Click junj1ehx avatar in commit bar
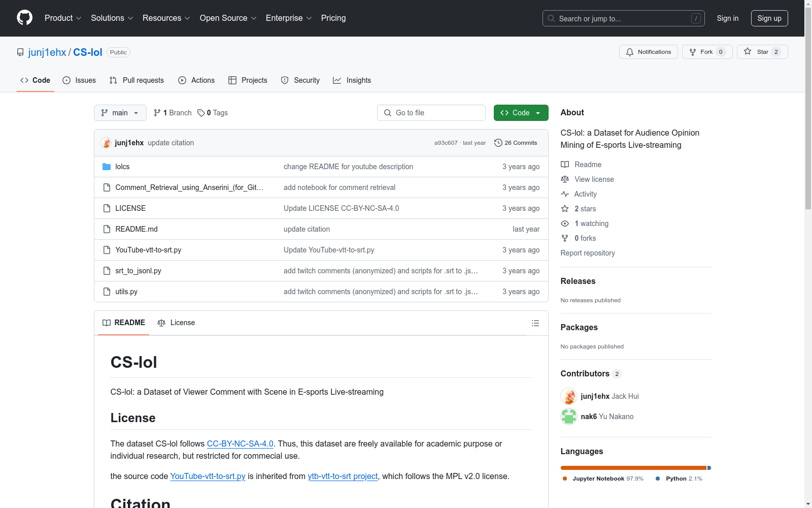This screenshot has height=508, width=812. pos(106,143)
